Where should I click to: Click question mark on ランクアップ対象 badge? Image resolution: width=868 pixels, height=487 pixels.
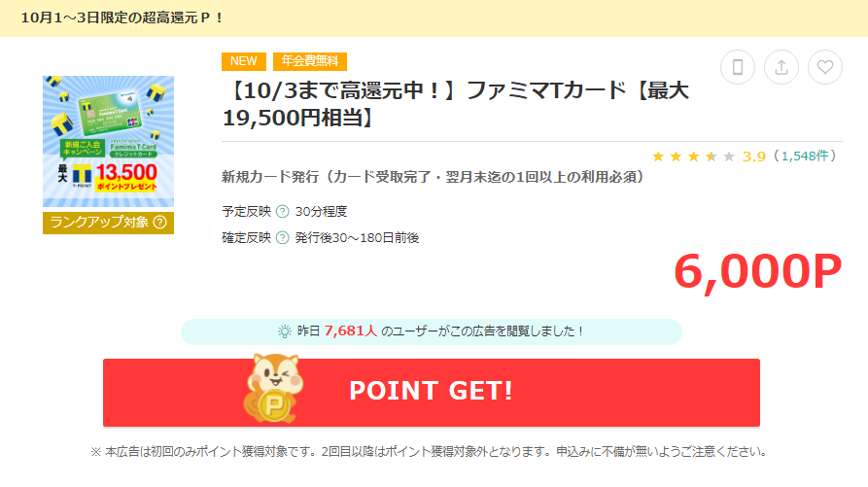pos(160,223)
